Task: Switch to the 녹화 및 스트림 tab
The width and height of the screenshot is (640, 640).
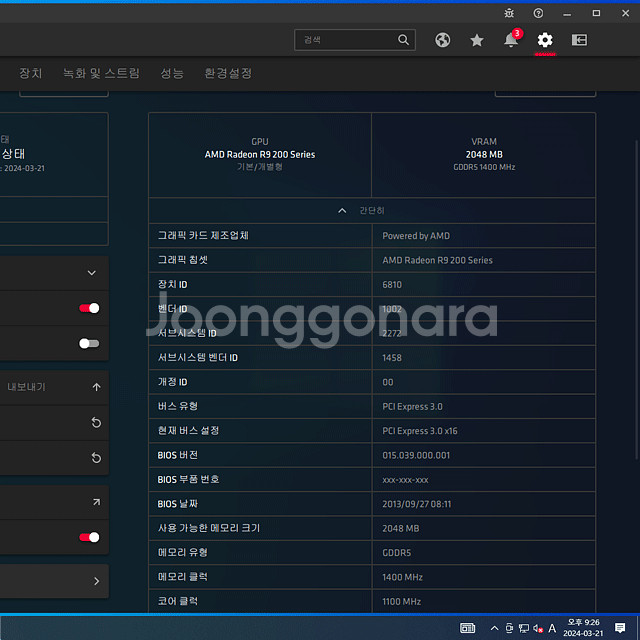Action: pos(101,73)
